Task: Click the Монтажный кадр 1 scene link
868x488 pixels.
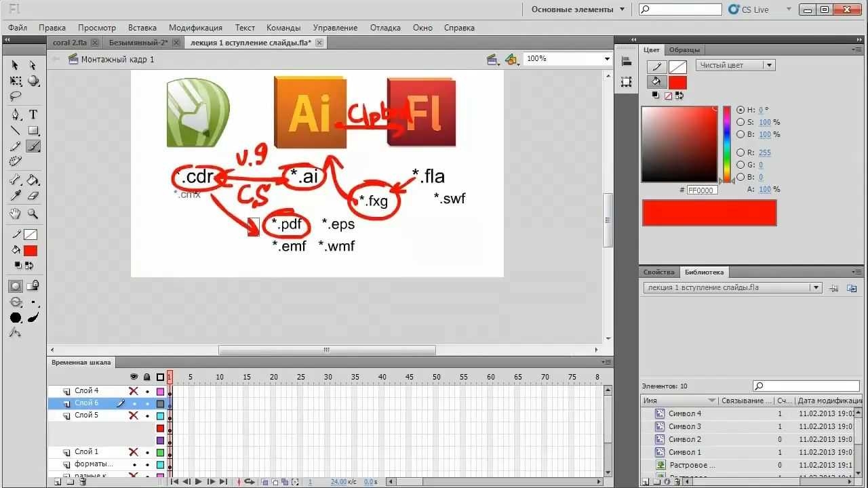Action: coord(117,60)
